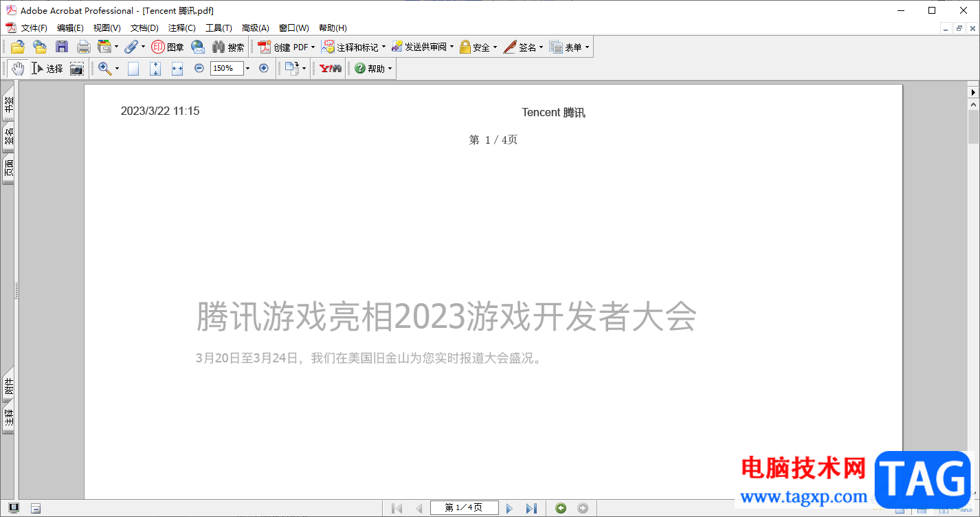Click the 150% zoom percentage field
This screenshot has width=980, height=517.
[x=226, y=68]
